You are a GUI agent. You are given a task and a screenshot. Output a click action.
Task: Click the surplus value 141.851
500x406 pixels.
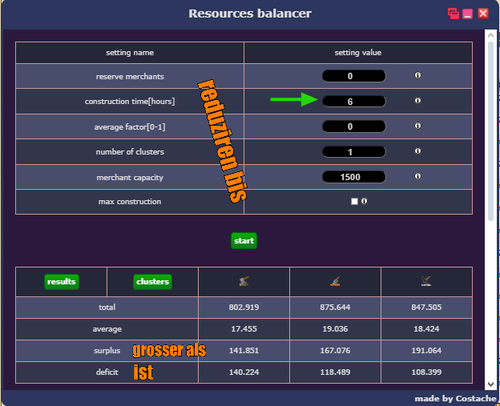(x=244, y=351)
